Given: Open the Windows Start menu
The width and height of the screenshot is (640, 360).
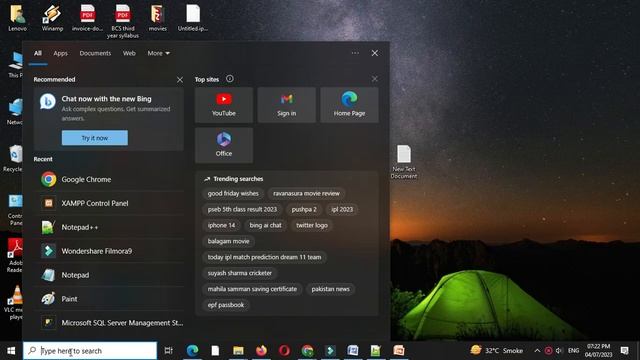Looking at the screenshot, I should 11,351.
